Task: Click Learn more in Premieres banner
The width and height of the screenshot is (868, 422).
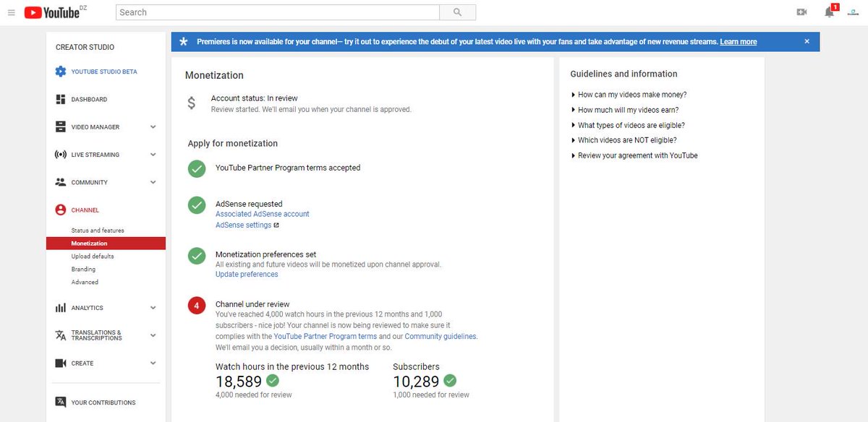Action: point(739,42)
